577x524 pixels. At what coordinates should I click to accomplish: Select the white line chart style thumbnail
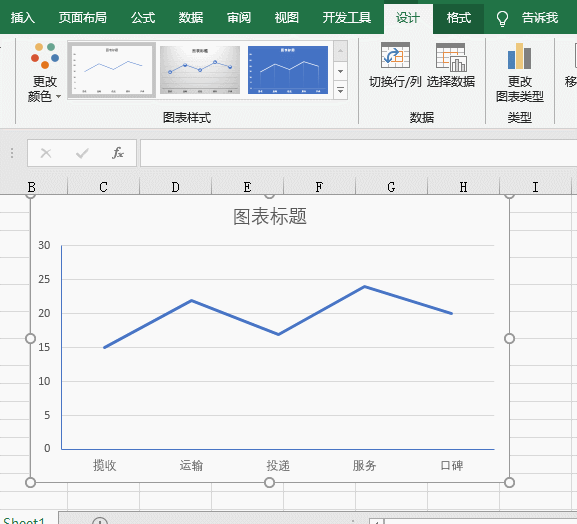[x=111, y=70]
